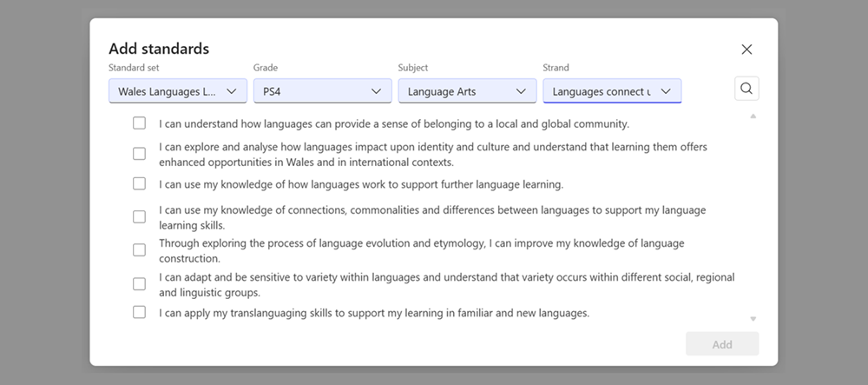Open the Standard set dropdown
The height and width of the screenshot is (385, 868).
[178, 91]
